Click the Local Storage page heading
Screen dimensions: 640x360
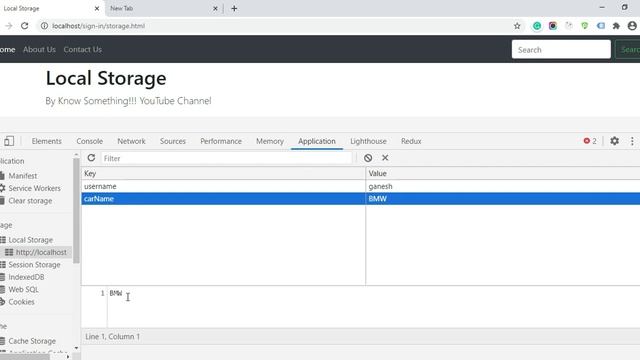tap(106, 78)
